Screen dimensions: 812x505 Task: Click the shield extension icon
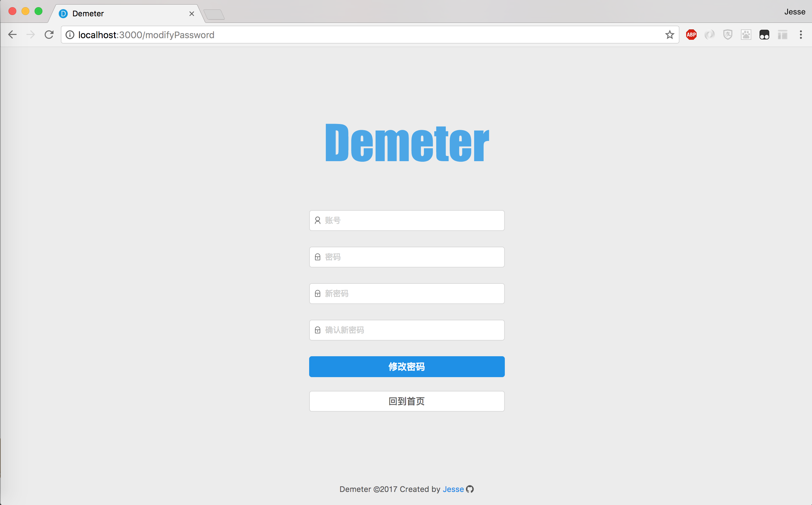click(728, 35)
